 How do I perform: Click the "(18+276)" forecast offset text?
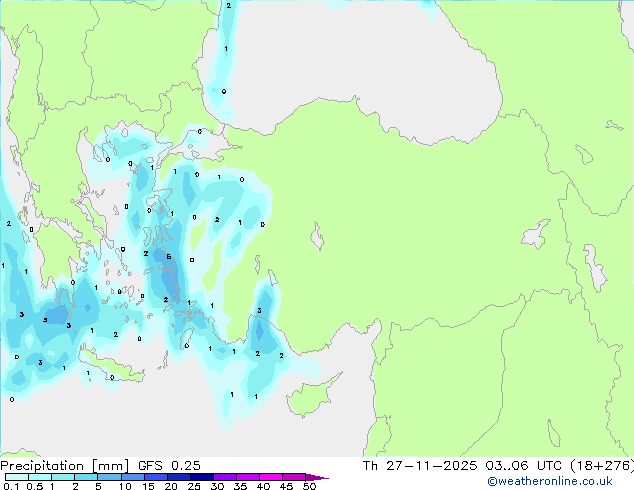602,466
